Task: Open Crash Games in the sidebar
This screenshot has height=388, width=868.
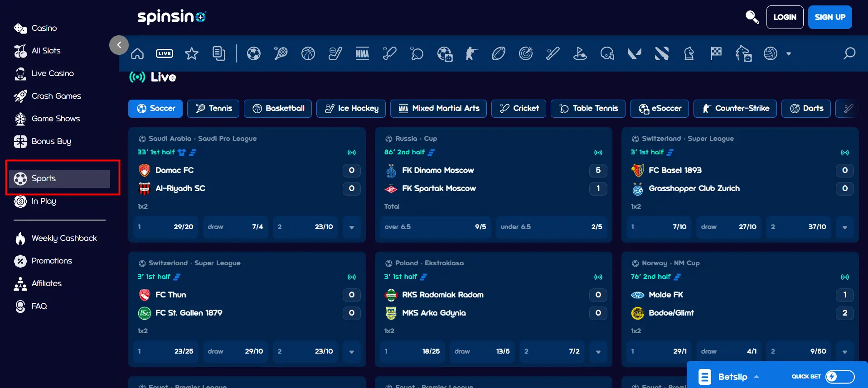Action: click(x=48, y=96)
